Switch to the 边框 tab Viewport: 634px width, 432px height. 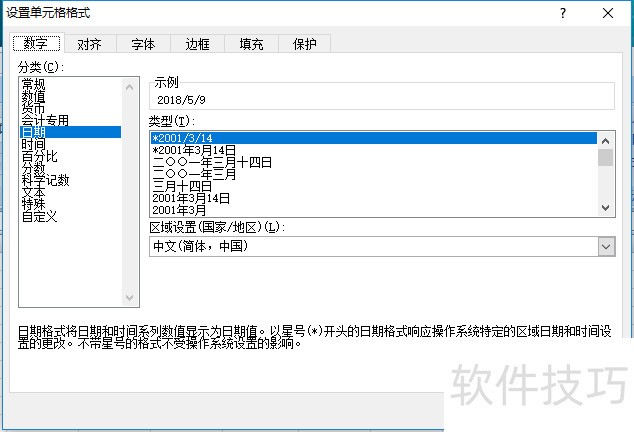point(197,44)
